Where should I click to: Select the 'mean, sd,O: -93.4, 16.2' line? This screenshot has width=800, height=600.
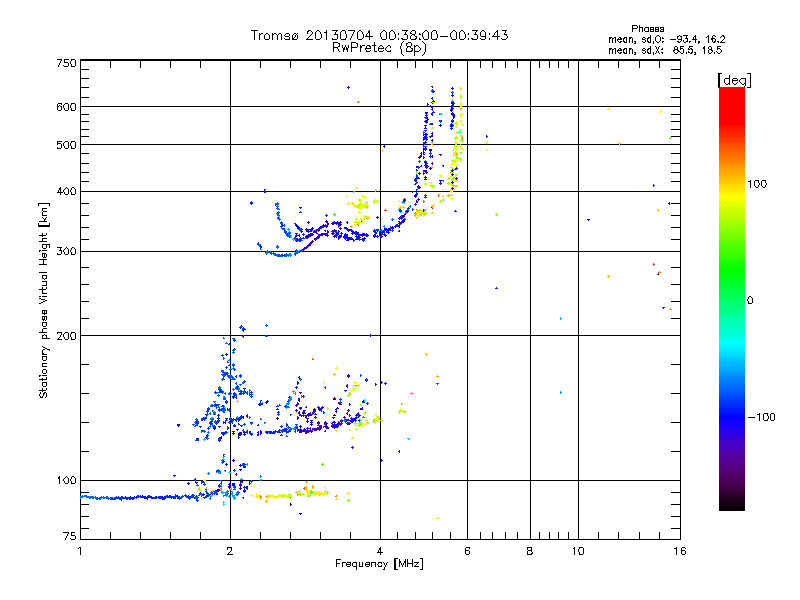click(666, 39)
